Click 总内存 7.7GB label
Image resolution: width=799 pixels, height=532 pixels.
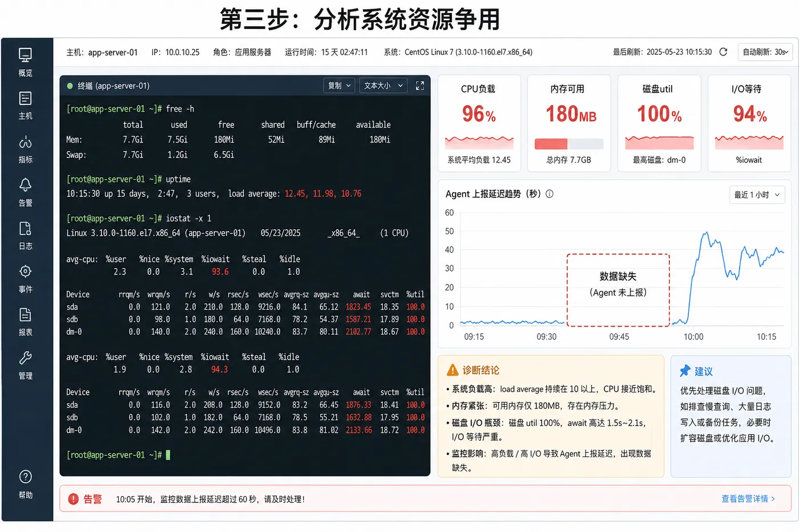[569, 160]
